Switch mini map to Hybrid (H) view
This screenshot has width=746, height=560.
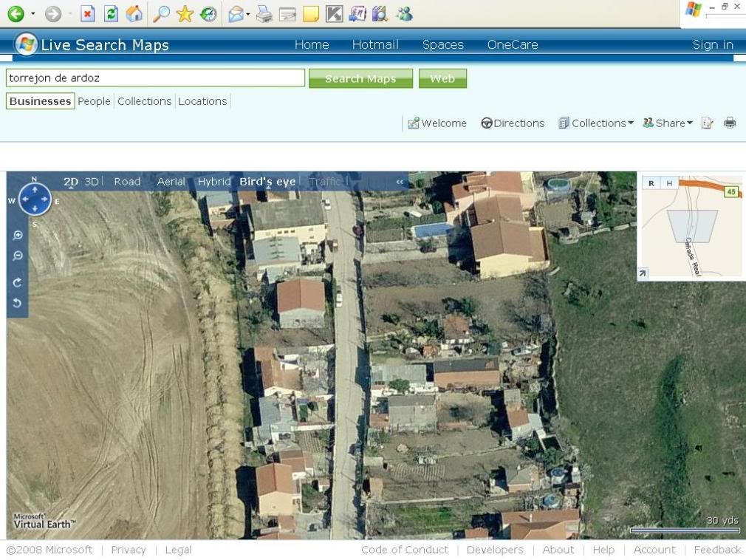tap(669, 183)
